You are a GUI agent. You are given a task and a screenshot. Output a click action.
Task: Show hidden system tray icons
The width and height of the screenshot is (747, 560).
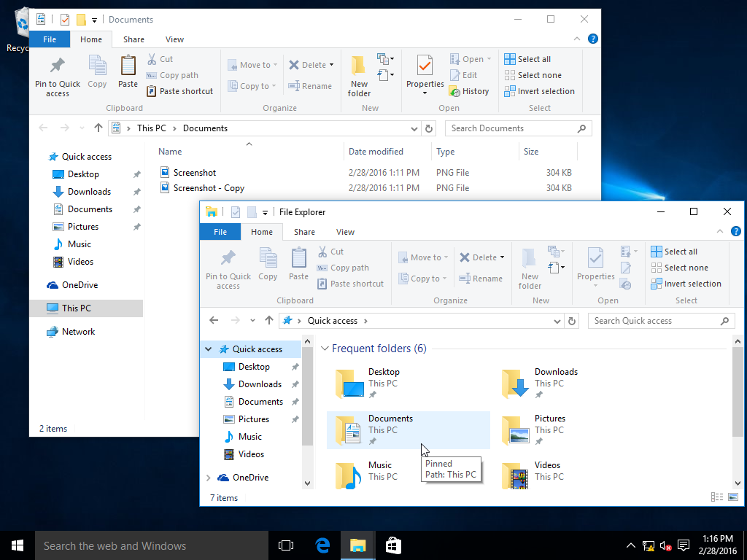point(630,545)
